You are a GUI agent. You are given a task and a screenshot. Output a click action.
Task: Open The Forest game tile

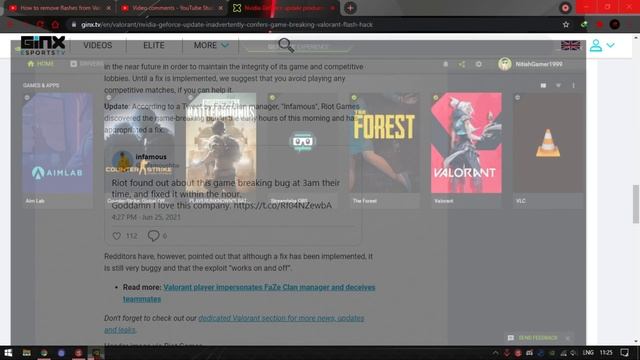[x=384, y=150]
